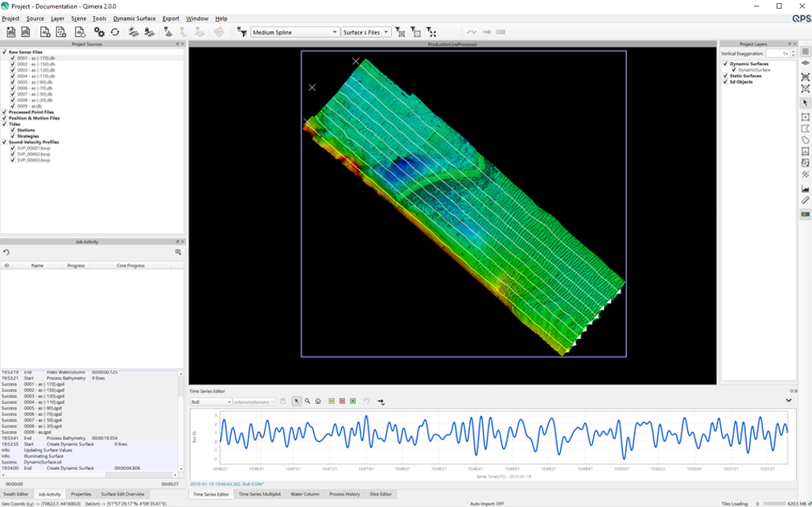
Task: Click the gears processing settings icon in toolbar
Action: [99, 32]
